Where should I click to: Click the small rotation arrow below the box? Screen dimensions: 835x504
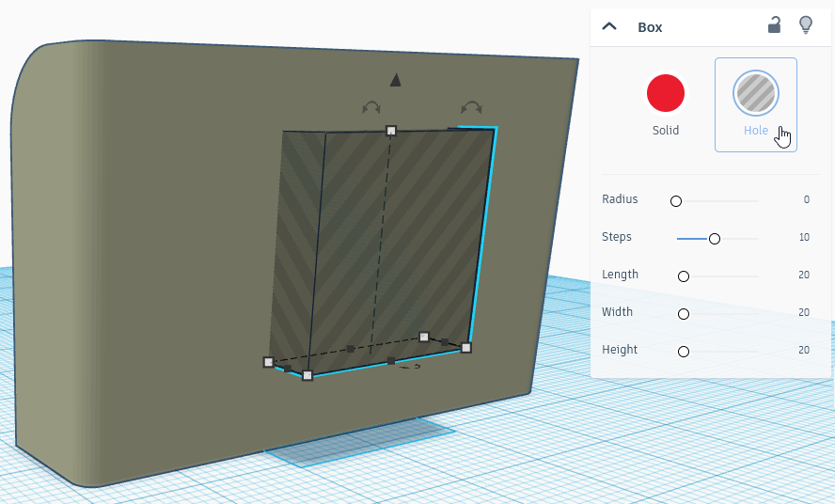[410, 367]
